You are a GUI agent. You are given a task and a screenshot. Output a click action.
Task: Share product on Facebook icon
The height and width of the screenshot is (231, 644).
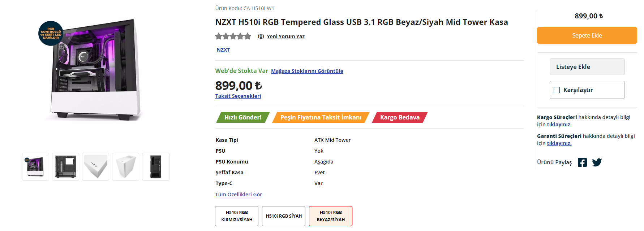click(x=582, y=162)
